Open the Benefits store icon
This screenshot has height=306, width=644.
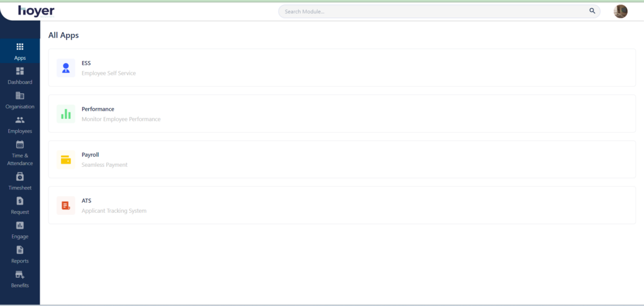coord(19,275)
